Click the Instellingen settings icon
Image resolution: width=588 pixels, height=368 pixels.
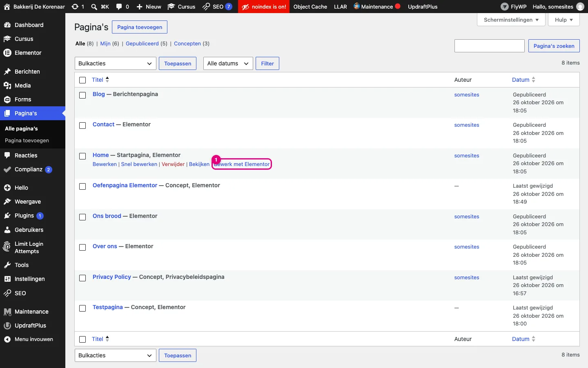pos(7,279)
